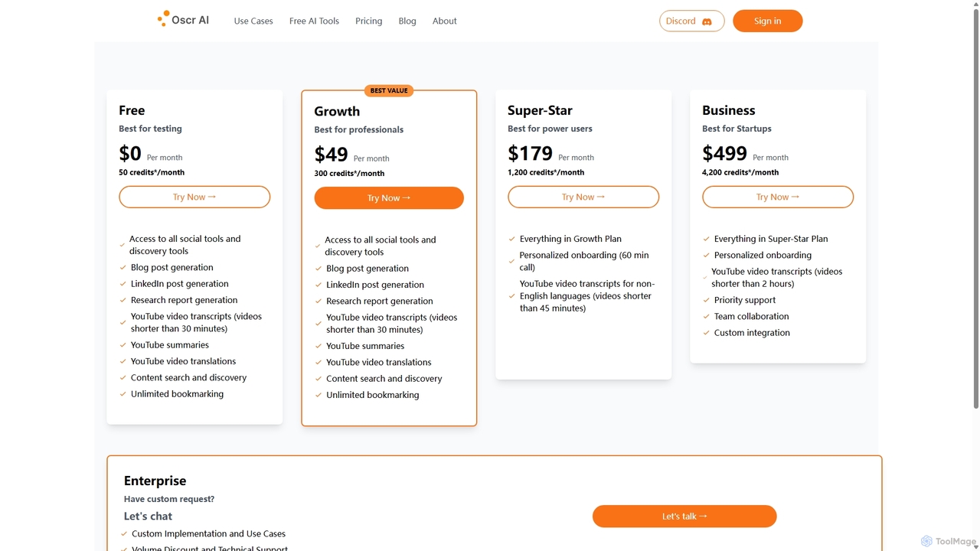The width and height of the screenshot is (980, 551).
Task: Click checkmark beside 'Everything in Growth Plan'
Action: click(512, 239)
